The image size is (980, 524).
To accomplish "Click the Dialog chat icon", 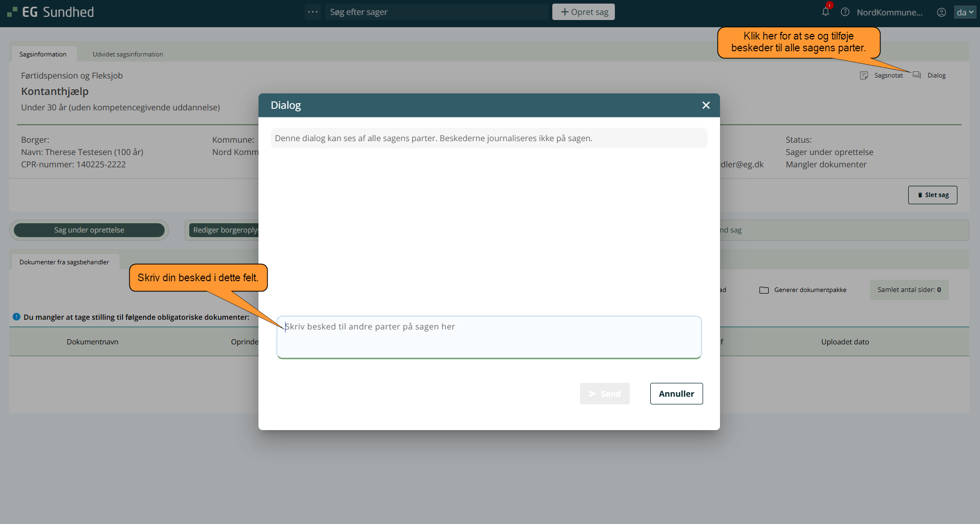I will [917, 75].
